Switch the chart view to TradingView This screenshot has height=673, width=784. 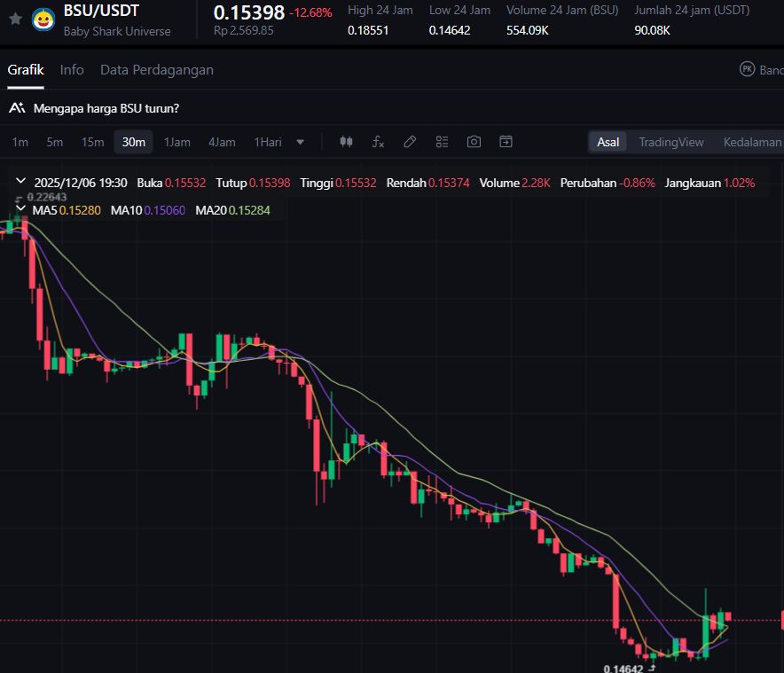670,142
